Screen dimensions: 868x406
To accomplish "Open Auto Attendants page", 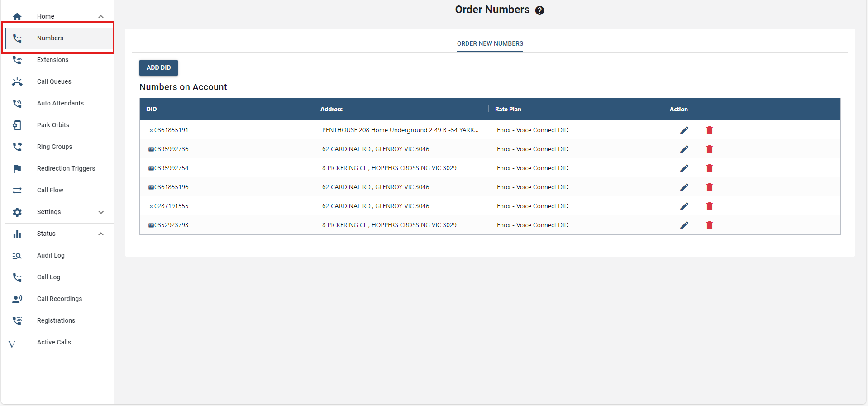I will [x=60, y=104].
